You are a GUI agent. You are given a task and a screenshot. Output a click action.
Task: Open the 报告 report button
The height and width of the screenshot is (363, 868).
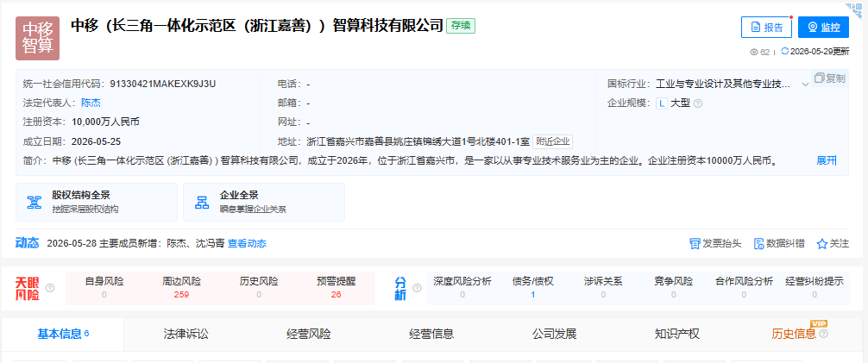(766, 27)
